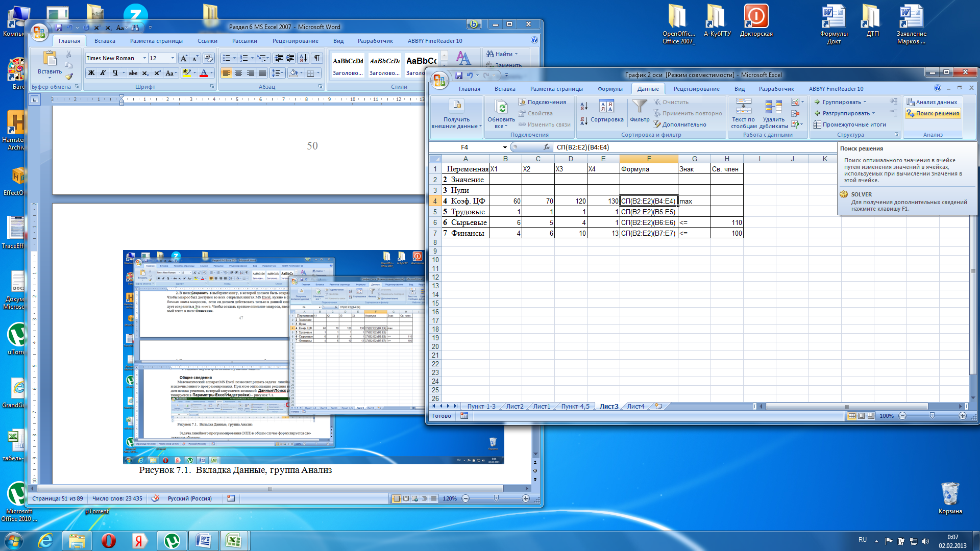Click Excel zoom in plus button
980x551 pixels.
[962, 416]
